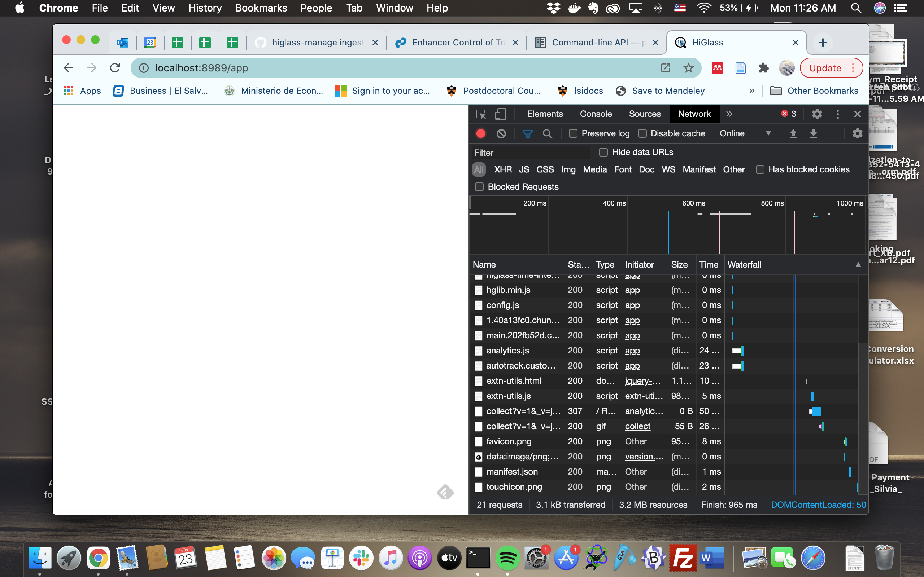This screenshot has height=577, width=924.
Task: Search within network requests
Action: (x=548, y=133)
